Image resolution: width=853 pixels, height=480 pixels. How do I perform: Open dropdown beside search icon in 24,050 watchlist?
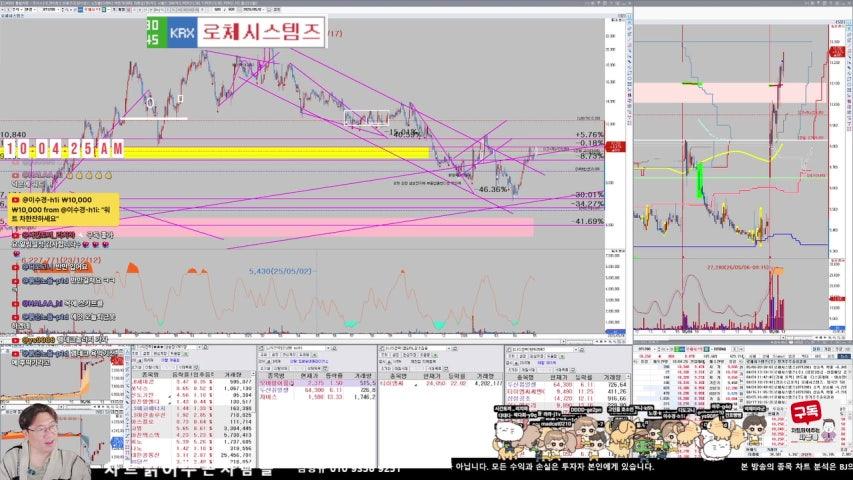(x=449, y=349)
